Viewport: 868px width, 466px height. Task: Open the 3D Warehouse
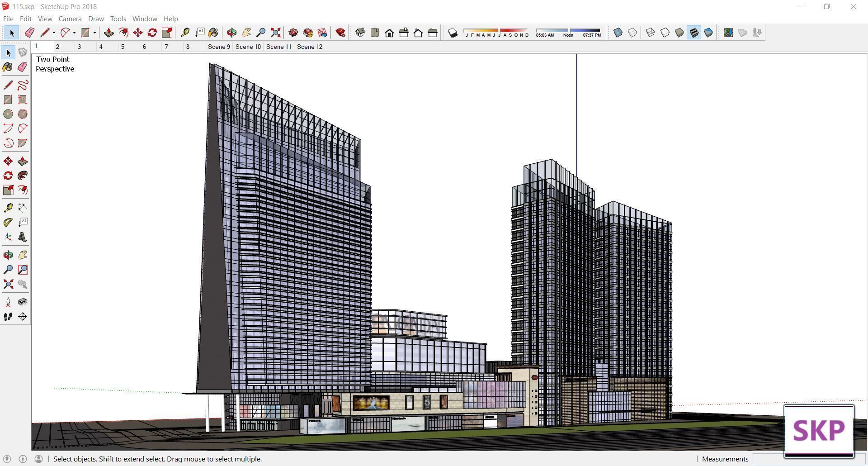(293, 33)
